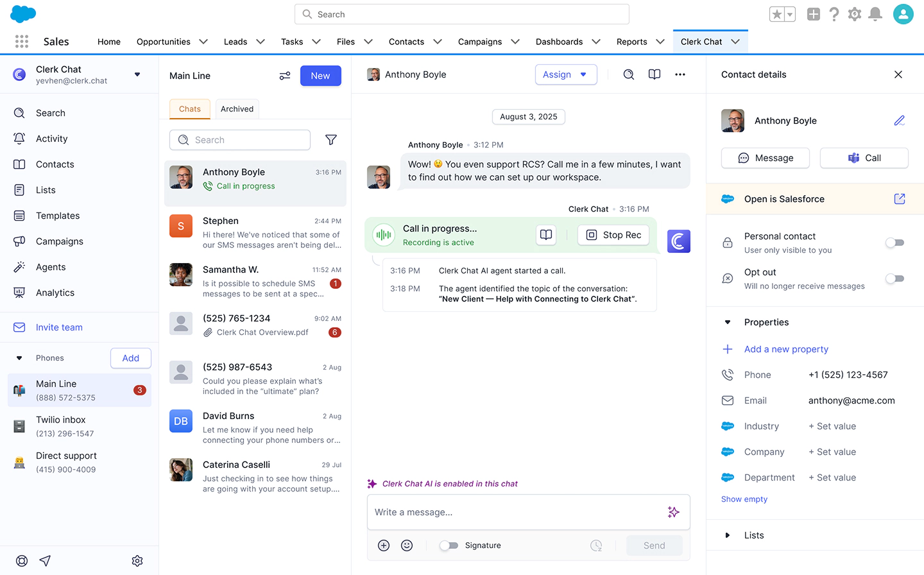Select the Twilio inbox phone line

point(80,426)
